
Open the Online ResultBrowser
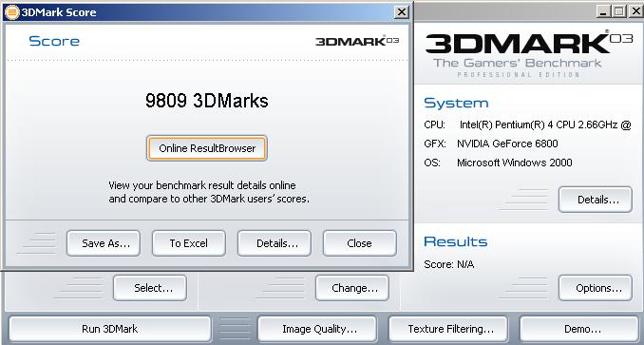click(x=206, y=148)
